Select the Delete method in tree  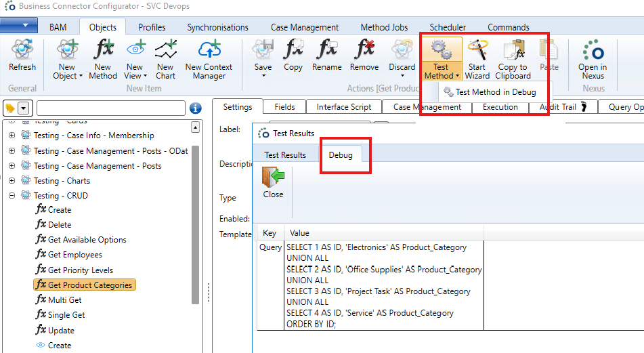coord(53,225)
